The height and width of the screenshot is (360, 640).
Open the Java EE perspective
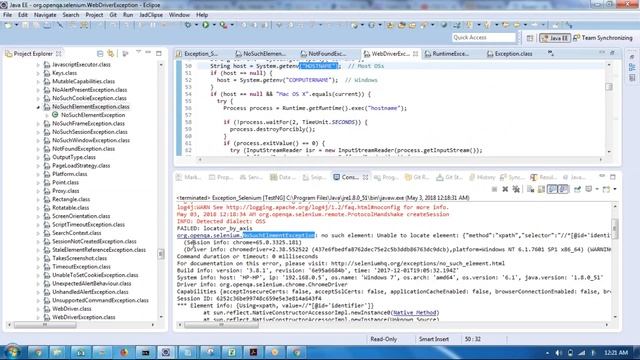(555, 38)
